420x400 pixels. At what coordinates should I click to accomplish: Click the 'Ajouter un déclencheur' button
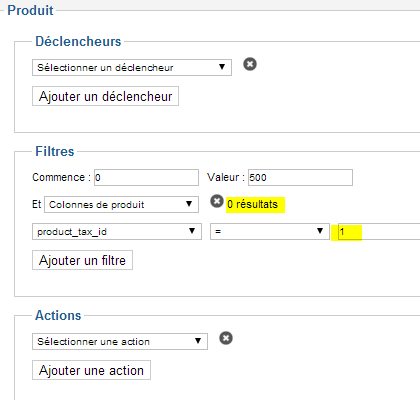coord(105,96)
